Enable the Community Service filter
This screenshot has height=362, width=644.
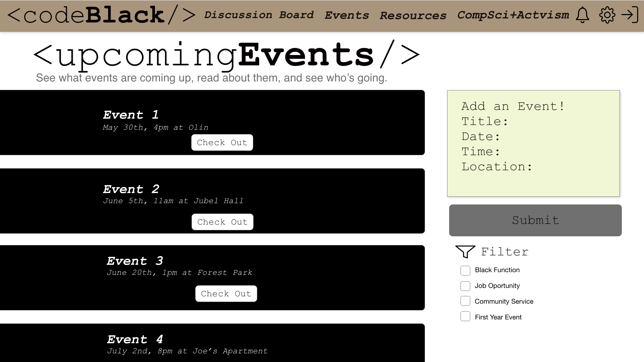(x=465, y=301)
